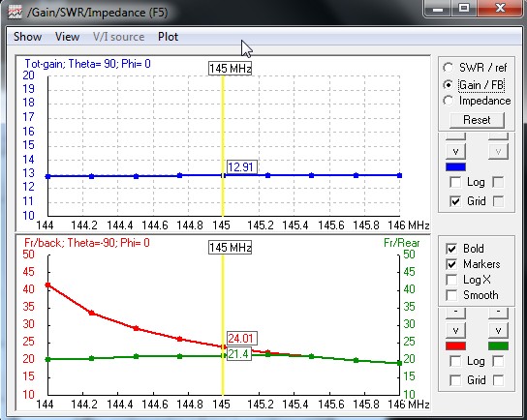This screenshot has width=527, height=420.
Task: Open the View menu
Action: [x=67, y=36]
